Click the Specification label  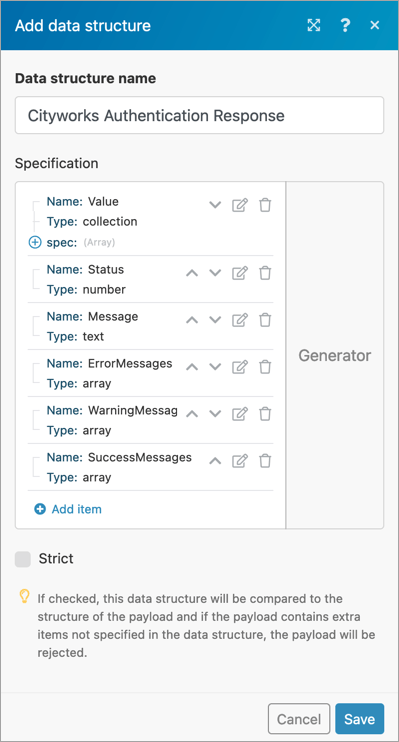[57, 164]
